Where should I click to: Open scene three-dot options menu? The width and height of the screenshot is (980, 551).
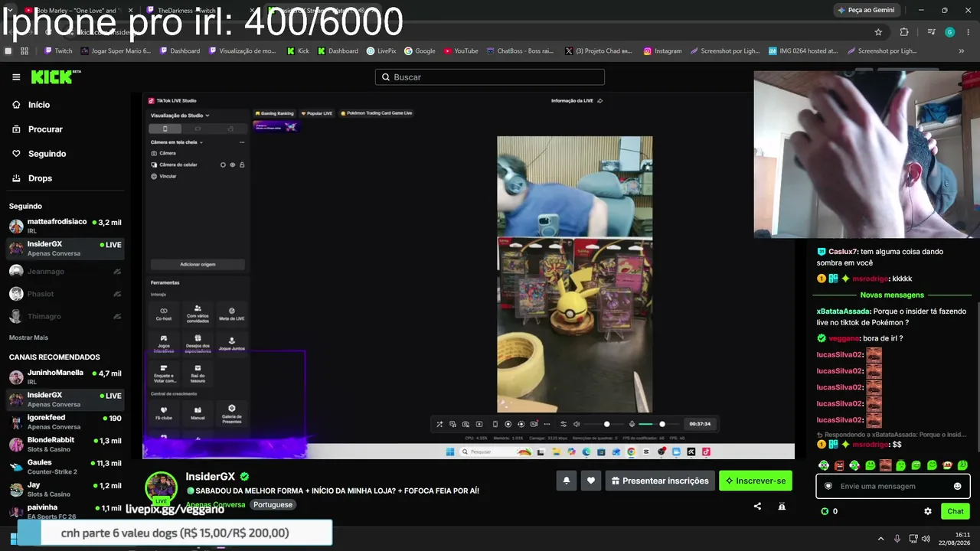(242, 142)
